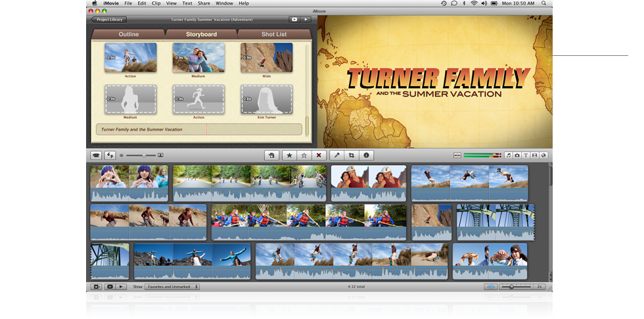Unmark selection with the empty star button

coord(304,155)
